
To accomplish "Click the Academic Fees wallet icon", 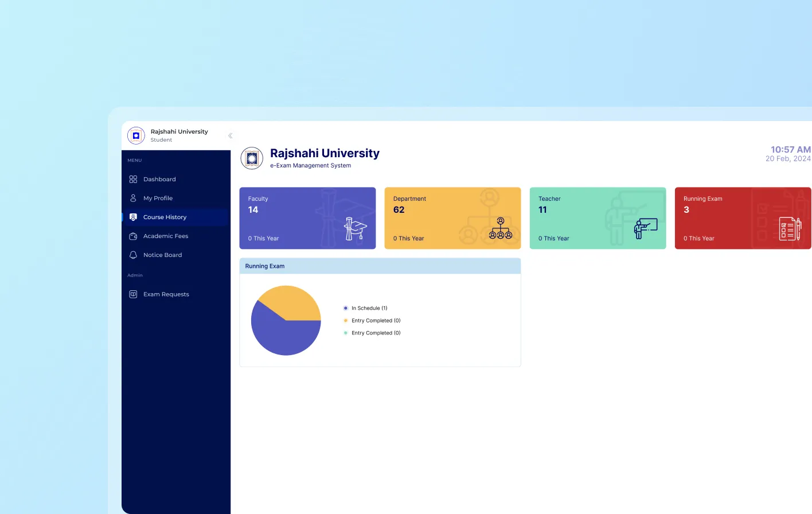I will [133, 236].
